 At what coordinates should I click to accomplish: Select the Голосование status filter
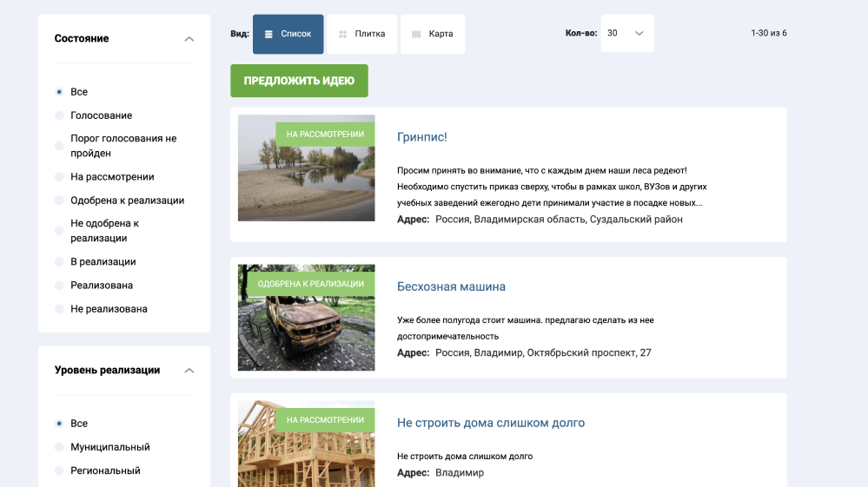click(59, 115)
